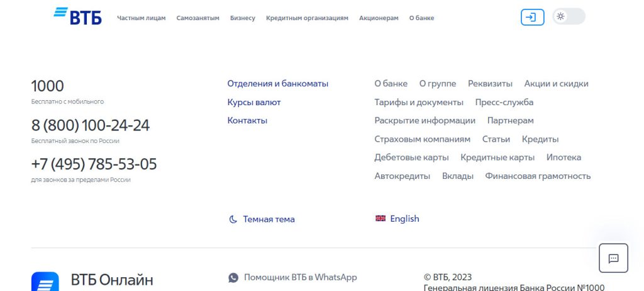Click the short number 1000
The image size is (644, 291).
tap(48, 86)
